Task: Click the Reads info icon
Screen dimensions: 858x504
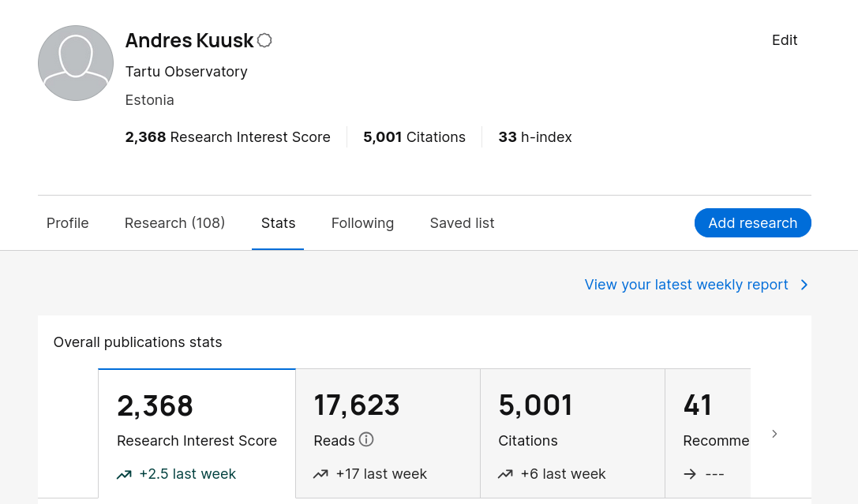Action: click(366, 439)
